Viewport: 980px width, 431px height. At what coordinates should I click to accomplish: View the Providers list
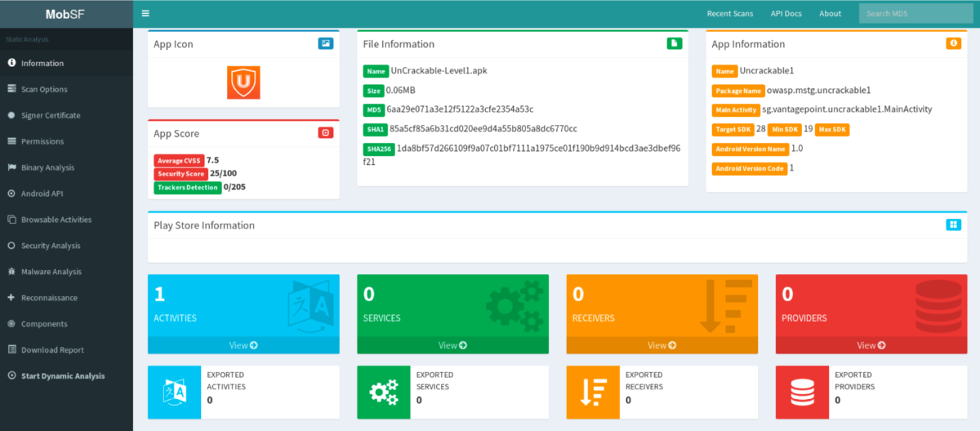871,345
